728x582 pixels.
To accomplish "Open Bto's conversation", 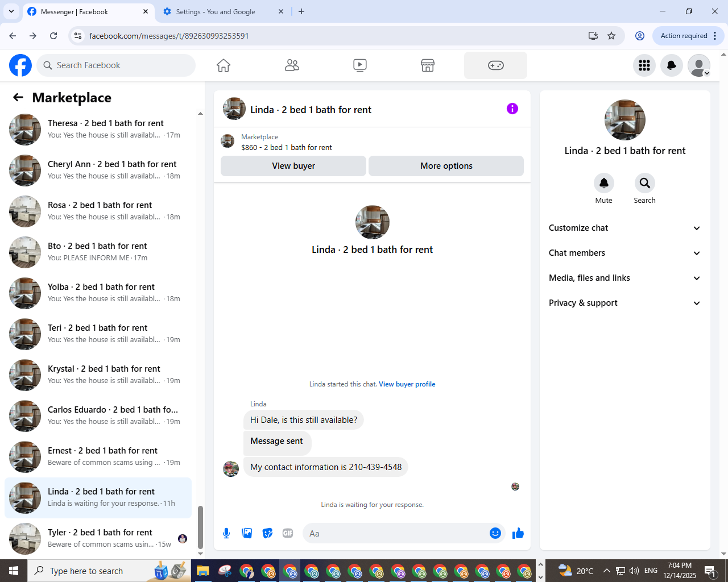I will pos(98,252).
